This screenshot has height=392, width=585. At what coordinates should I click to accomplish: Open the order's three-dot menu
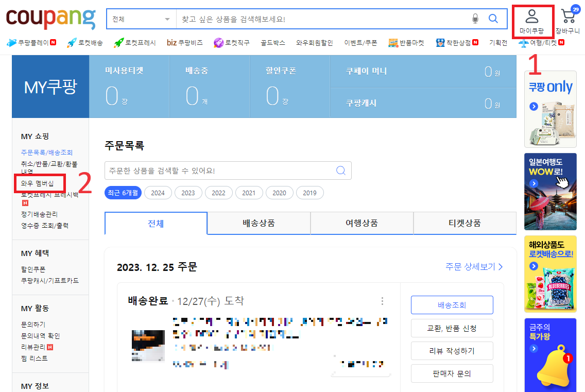382,301
